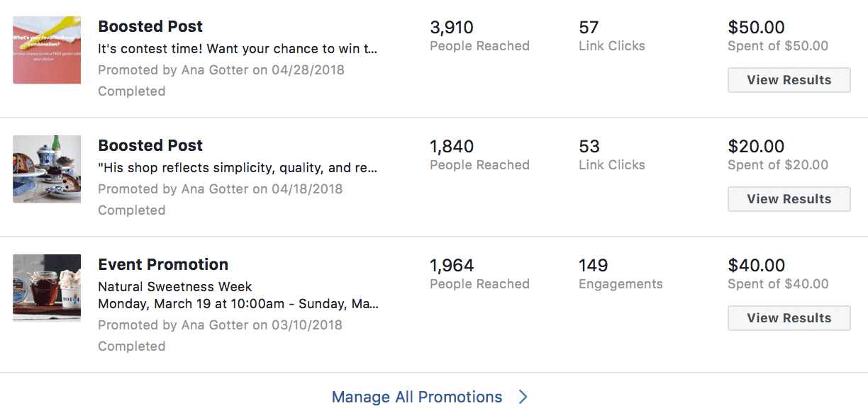View Results for the $50.00 boosted post
Screen dimensions: 868x418
pos(789,80)
